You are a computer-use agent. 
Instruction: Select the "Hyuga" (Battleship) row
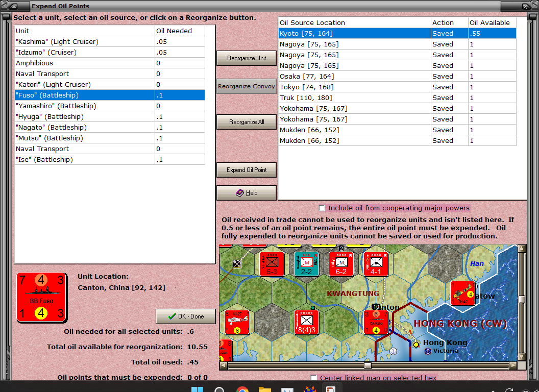[x=110, y=116]
